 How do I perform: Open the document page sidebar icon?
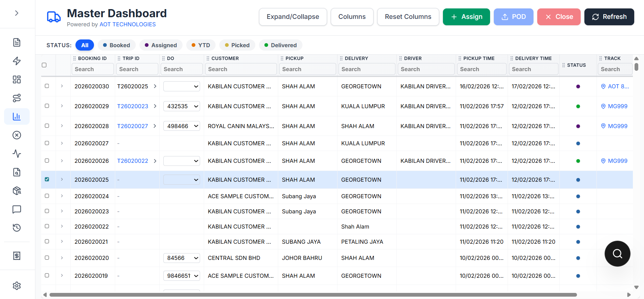point(17,42)
